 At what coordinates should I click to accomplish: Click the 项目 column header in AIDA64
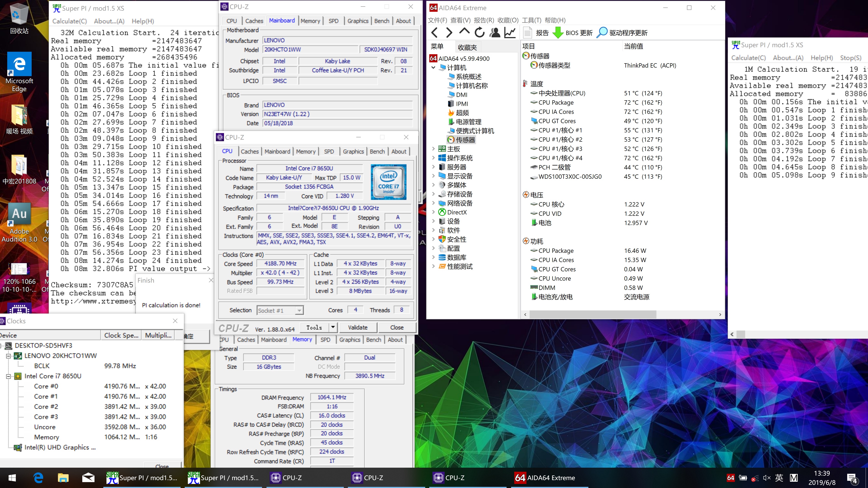(x=528, y=46)
